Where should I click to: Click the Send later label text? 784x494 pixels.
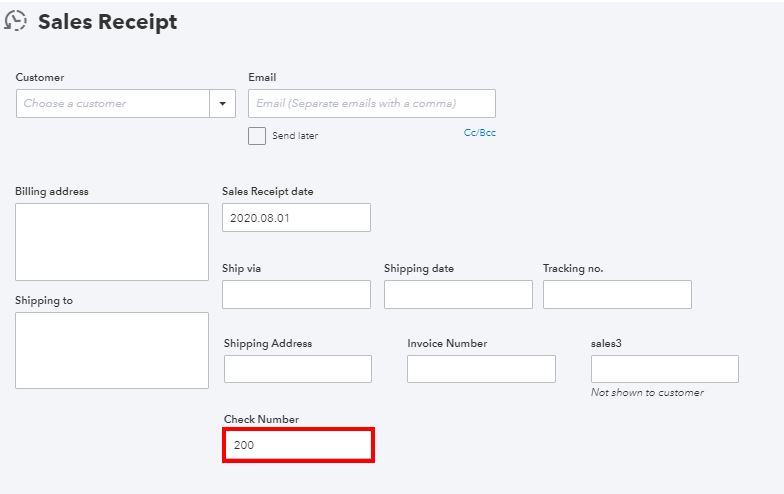coord(295,136)
